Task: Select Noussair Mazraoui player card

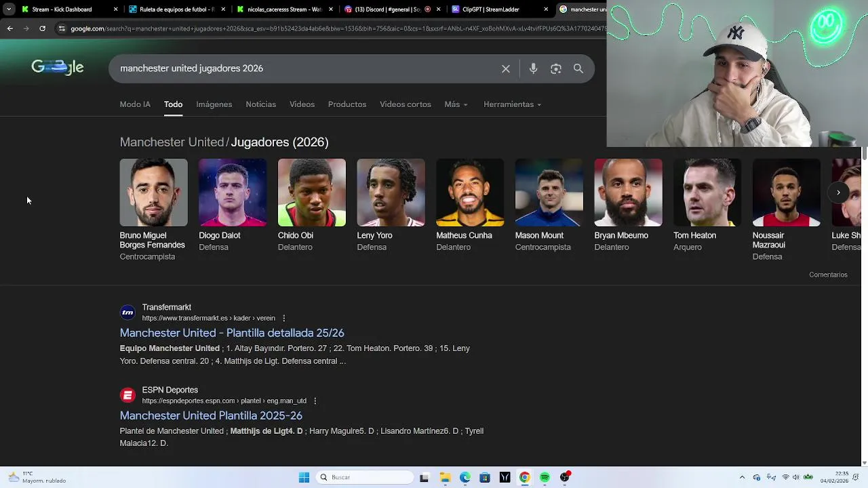Action: click(x=787, y=210)
